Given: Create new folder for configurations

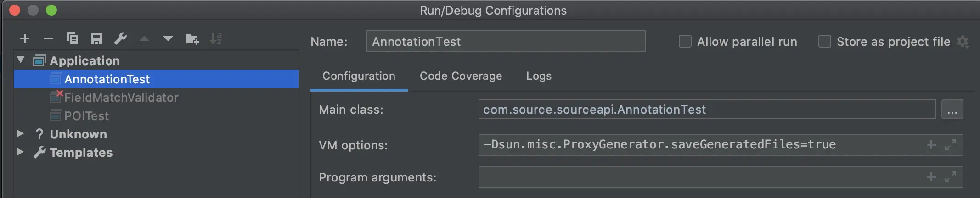Looking at the screenshot, I should pyautogui.click(x=192, y=39).
